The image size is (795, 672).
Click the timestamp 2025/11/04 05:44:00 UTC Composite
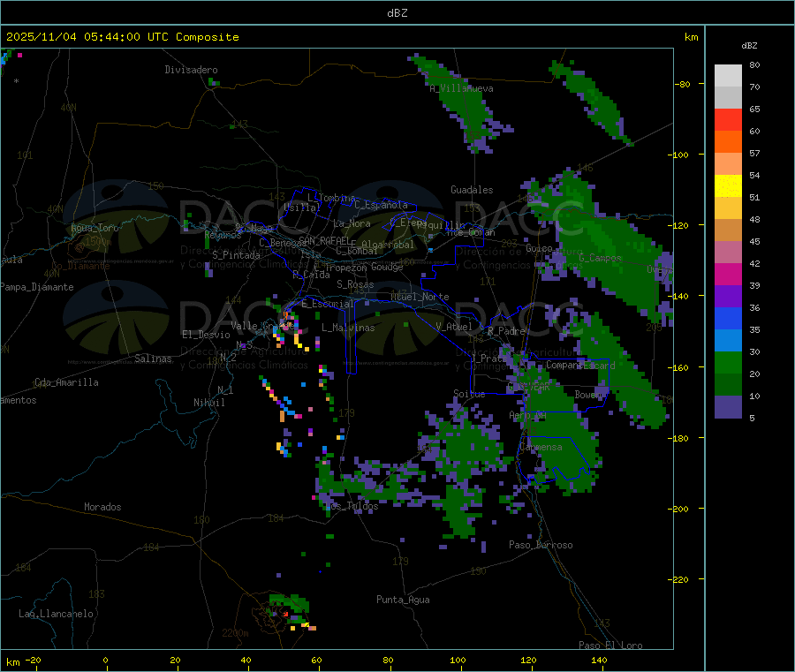click(122, 37)
